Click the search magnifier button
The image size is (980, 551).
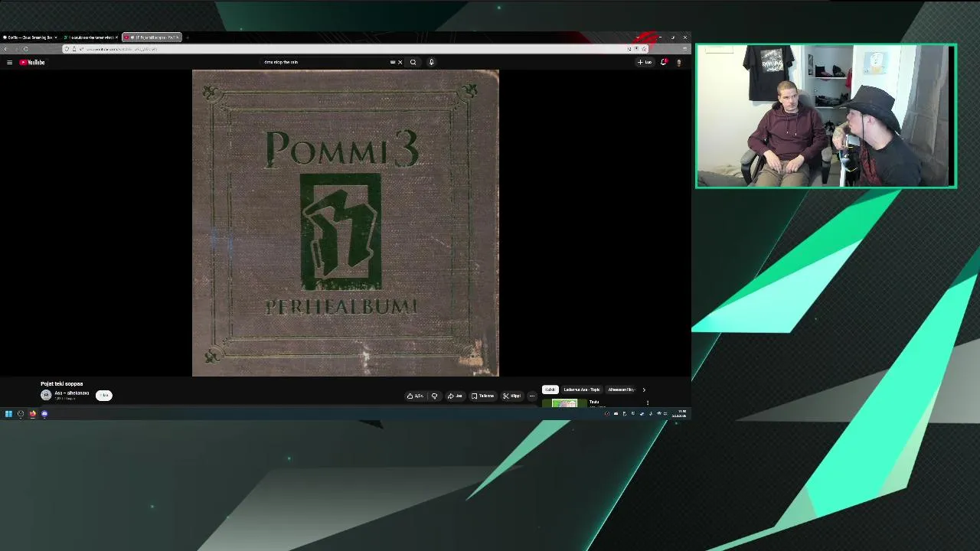pyautogui.click(x=413, y=62)
